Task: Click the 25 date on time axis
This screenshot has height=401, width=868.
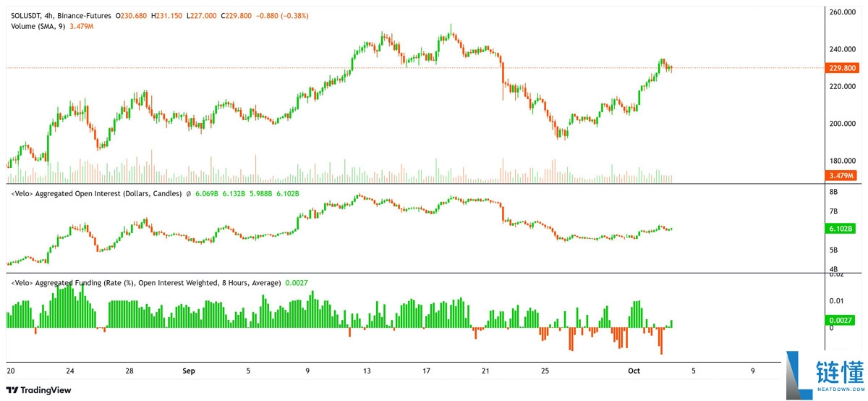Action: click(545, 371)
